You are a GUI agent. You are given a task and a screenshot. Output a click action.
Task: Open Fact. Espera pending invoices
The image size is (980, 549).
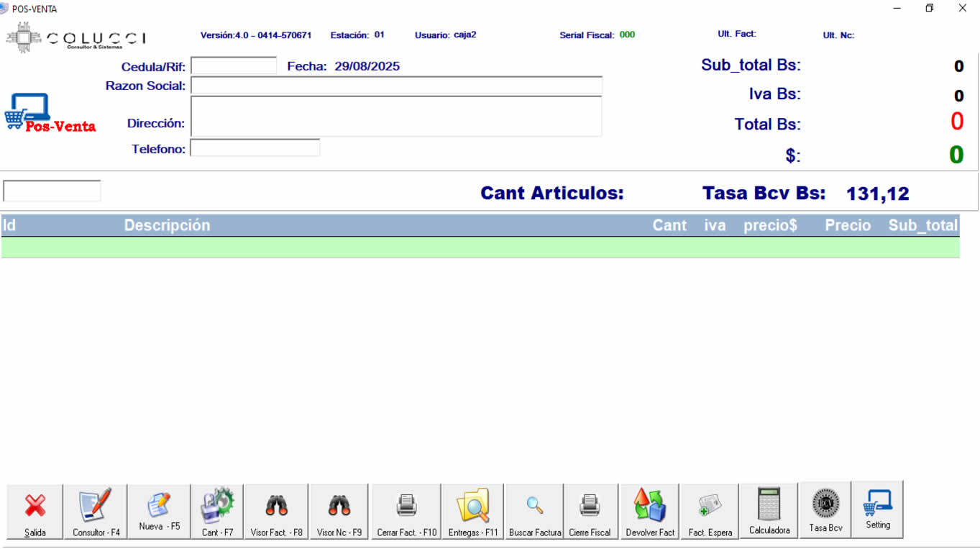710,506
